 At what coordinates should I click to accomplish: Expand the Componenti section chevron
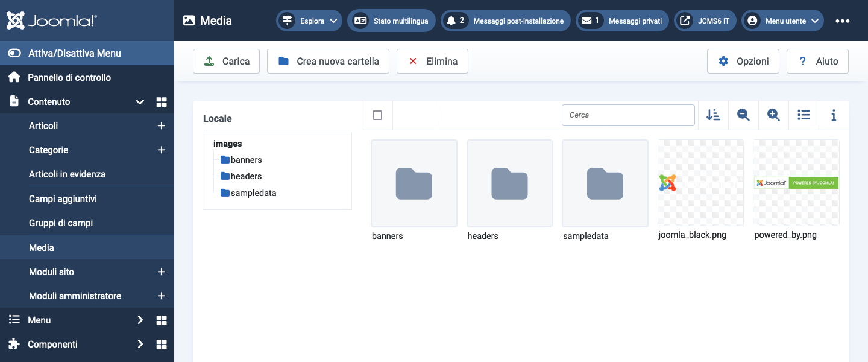(x=140, y=345)
